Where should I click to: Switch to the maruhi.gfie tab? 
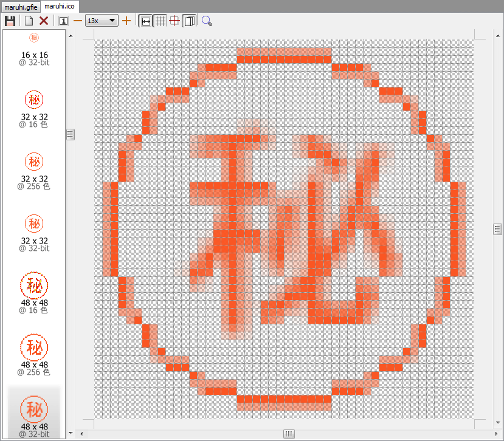20,7
